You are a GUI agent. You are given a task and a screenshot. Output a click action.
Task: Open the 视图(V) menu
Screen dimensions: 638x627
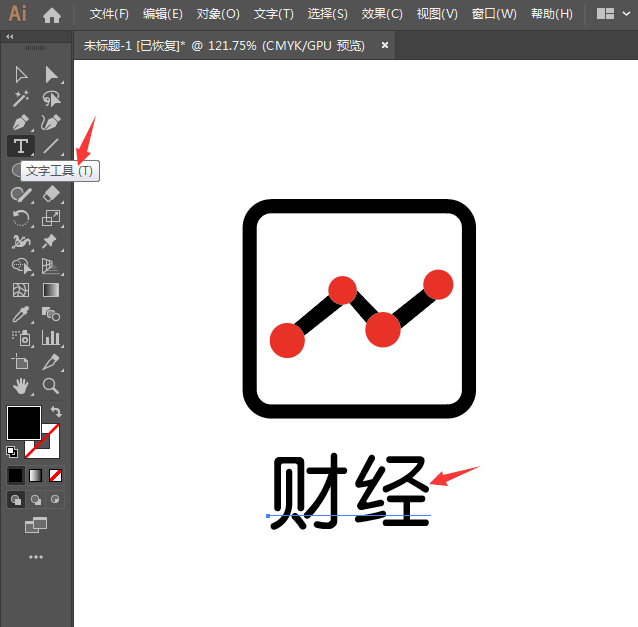click(x=437, y=14)
